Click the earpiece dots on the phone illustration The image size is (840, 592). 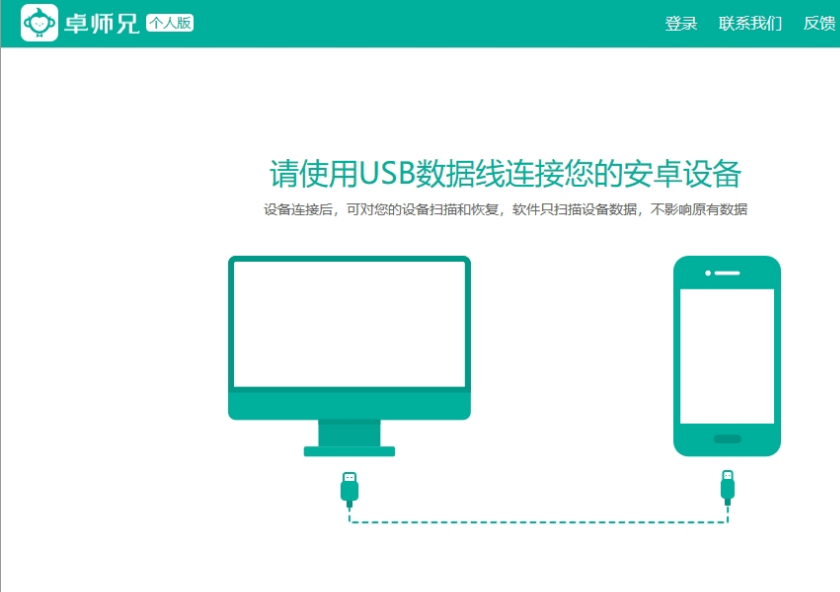(720, 271)
